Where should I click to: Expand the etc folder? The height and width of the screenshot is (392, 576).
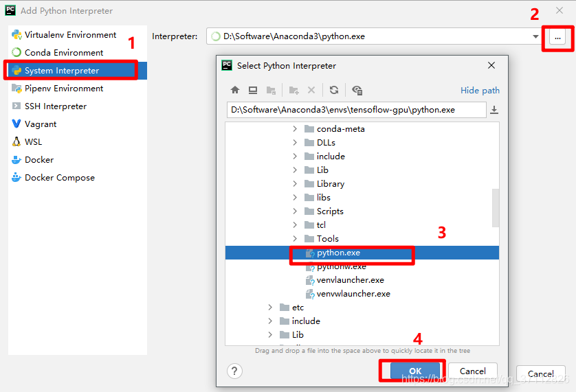[x=270, y=307]
